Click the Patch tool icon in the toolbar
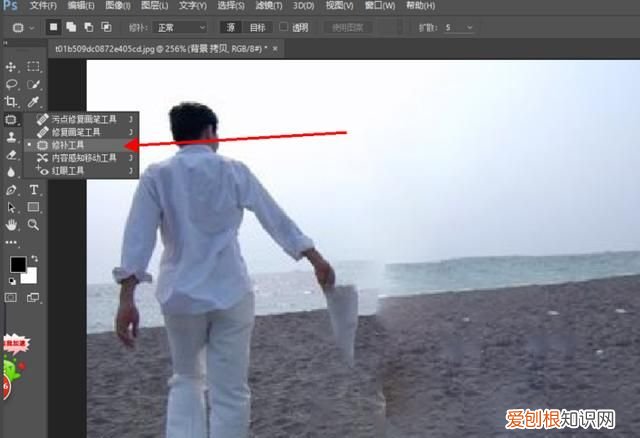Viewport: 640px width, 438px height. coord(11,119)
